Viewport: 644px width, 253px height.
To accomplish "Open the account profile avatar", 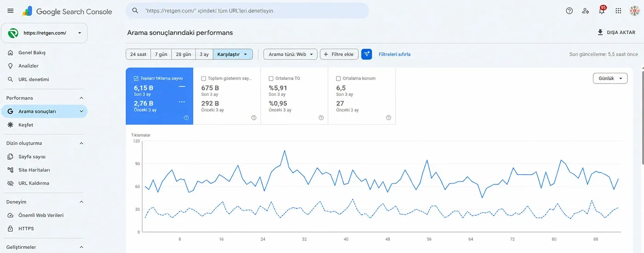I will [634, 11].
